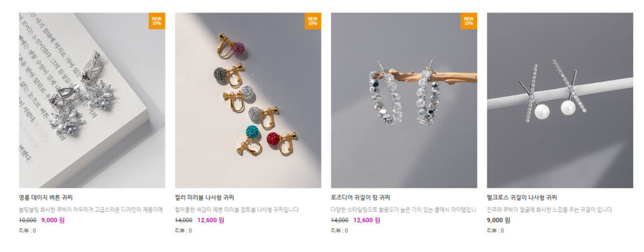Open product title 펄크로스 귀걸이 나사형 귀찌
This screenshot has height=252, width=644.
coord(522,197)
